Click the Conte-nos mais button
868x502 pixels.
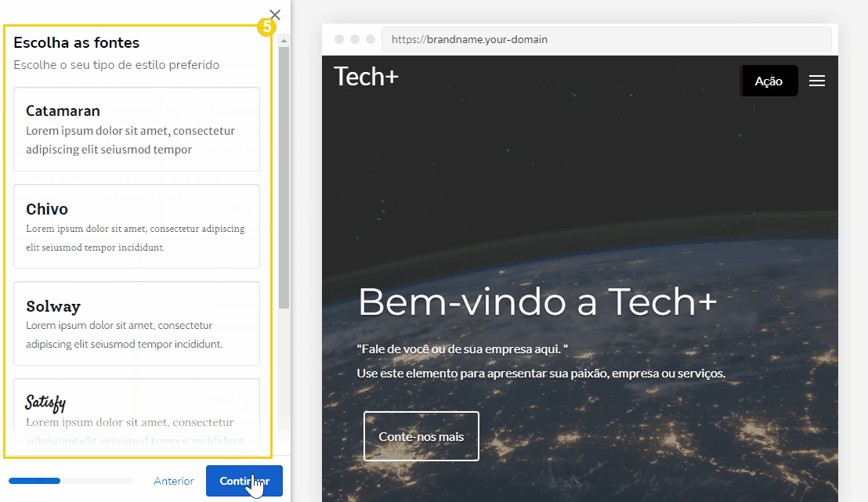[x=421, y=436]
